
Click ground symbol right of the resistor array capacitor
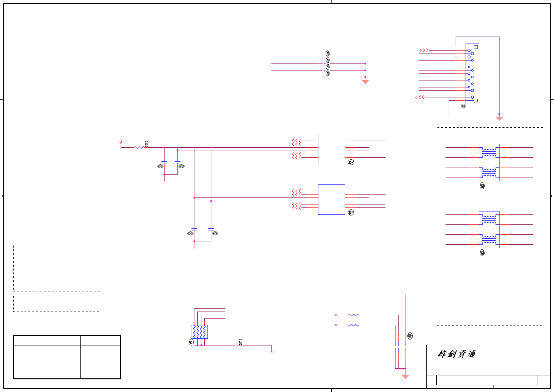[x=271, y=353]
